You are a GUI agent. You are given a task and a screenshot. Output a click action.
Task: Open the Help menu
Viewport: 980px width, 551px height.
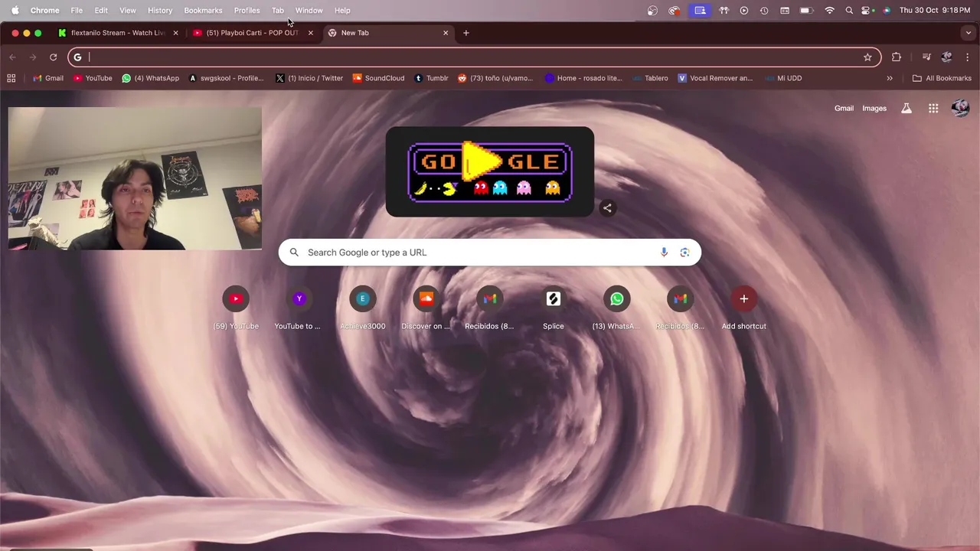pos(342,10)
